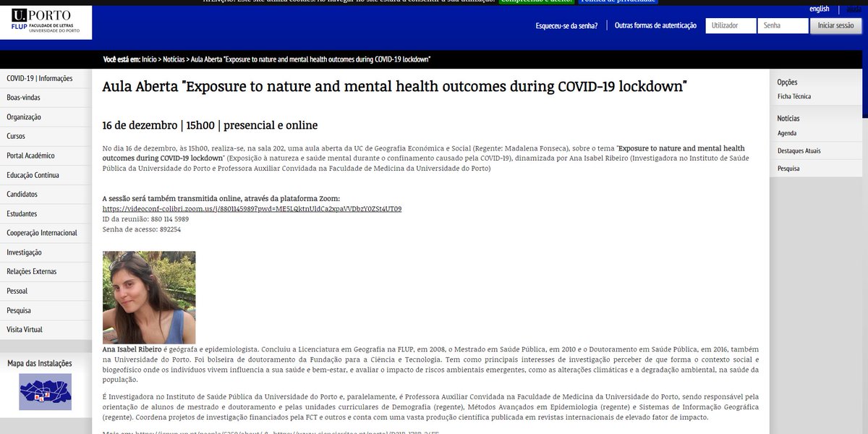
Task: Go to Início in breadcrumb
Action: 150,59
